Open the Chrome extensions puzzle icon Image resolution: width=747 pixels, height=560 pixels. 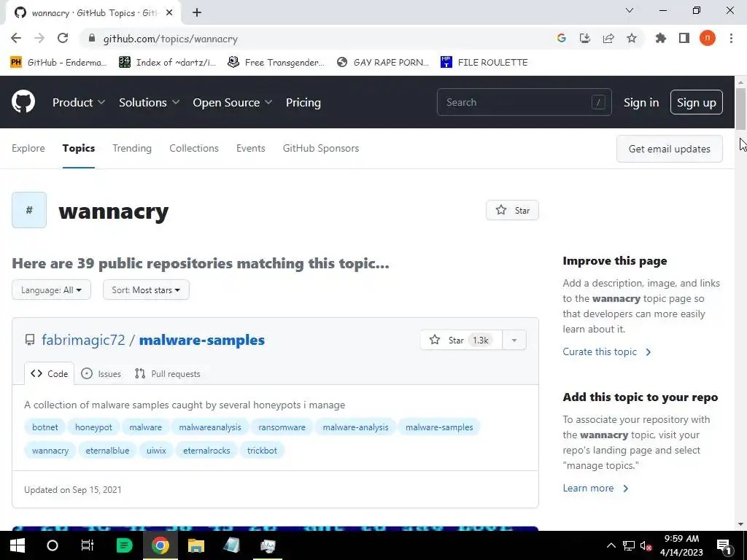click(661, 38)
